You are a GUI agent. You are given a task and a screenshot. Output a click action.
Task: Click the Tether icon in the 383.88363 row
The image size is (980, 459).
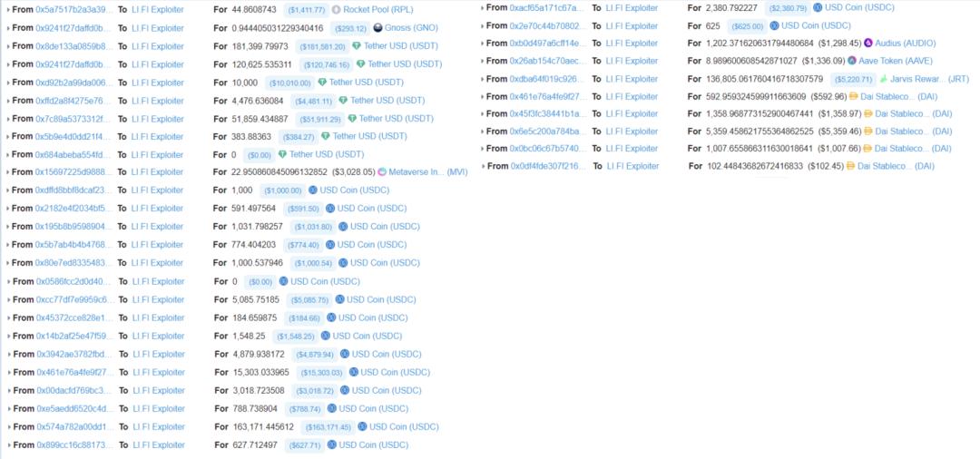coord(326,136)
